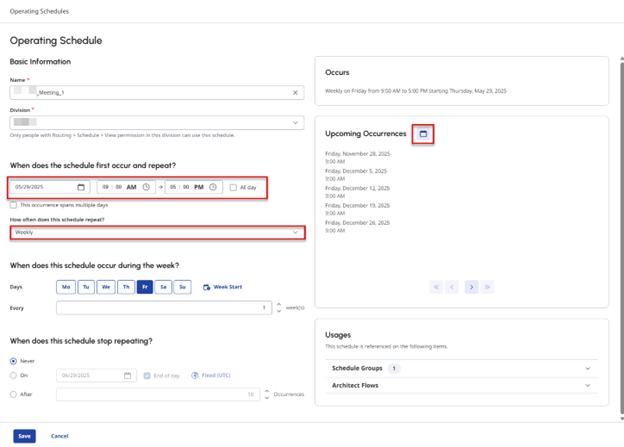Open the Weekly repeat frequency dropdown

coord(157,232)
